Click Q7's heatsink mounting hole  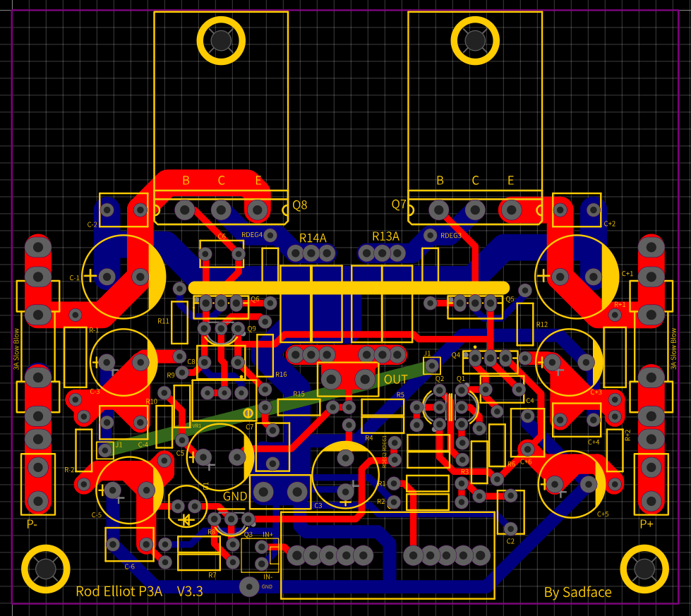pos(475,41)
